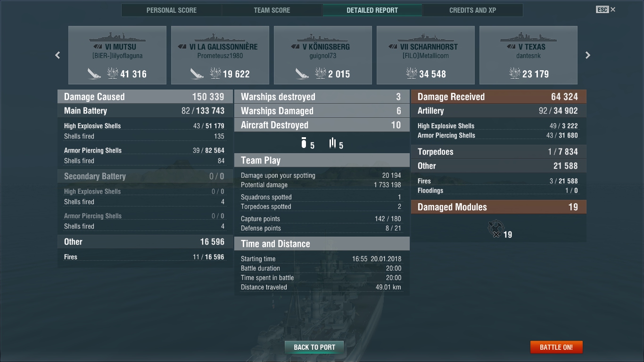Click the right arrow to show next ships

(587, 55)
